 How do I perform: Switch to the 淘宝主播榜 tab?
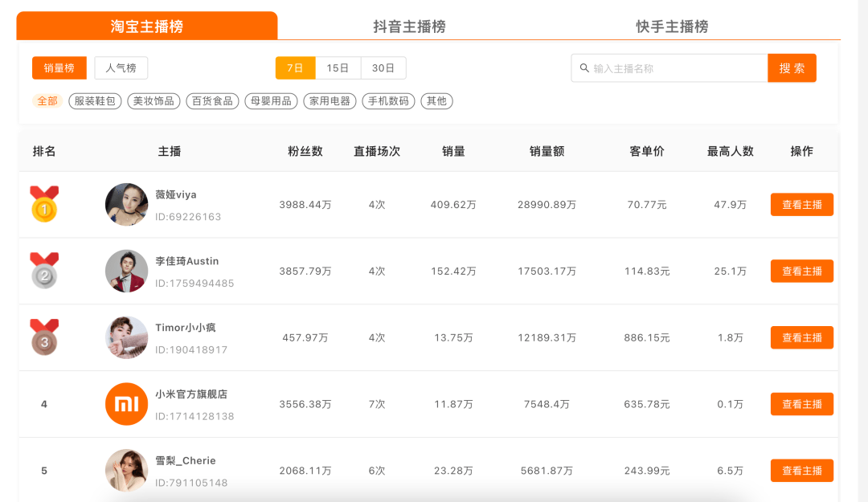click(x=147, y=26)
